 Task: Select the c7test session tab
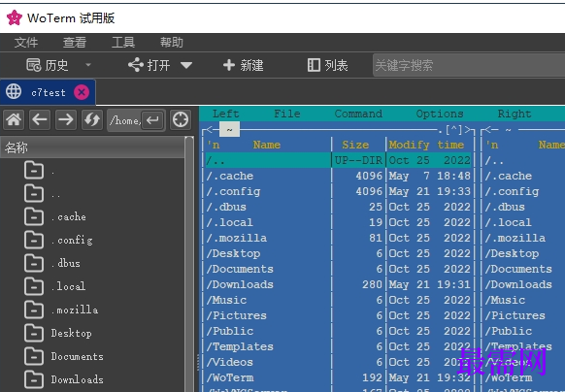click(49, 92)
